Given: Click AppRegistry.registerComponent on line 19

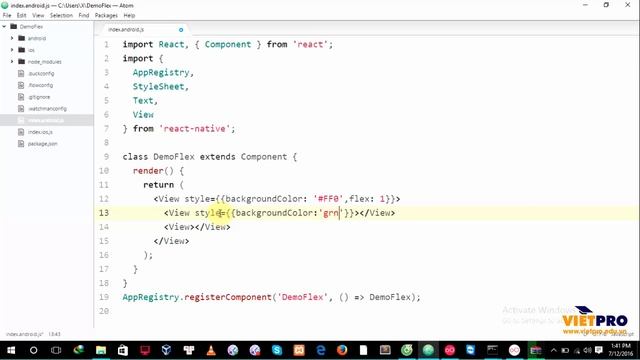Looking at the screenshot, I should (x=197, y=297).
